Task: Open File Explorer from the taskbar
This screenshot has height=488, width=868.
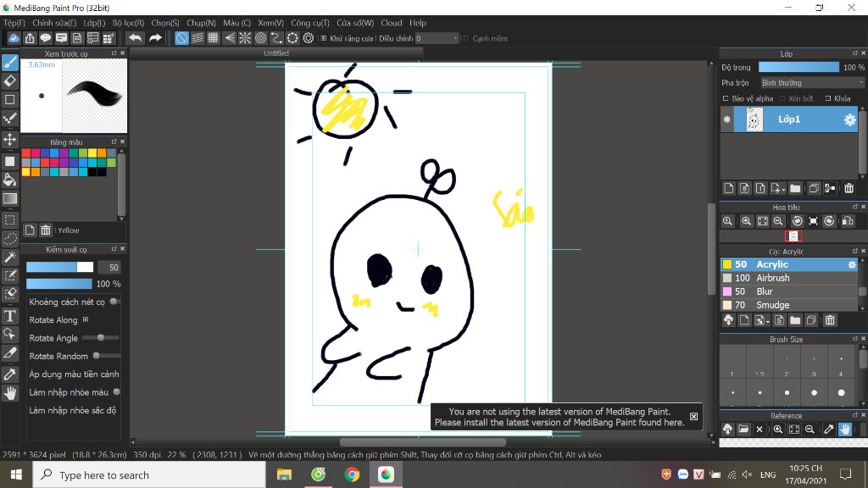Action: (x=284, y=474)
